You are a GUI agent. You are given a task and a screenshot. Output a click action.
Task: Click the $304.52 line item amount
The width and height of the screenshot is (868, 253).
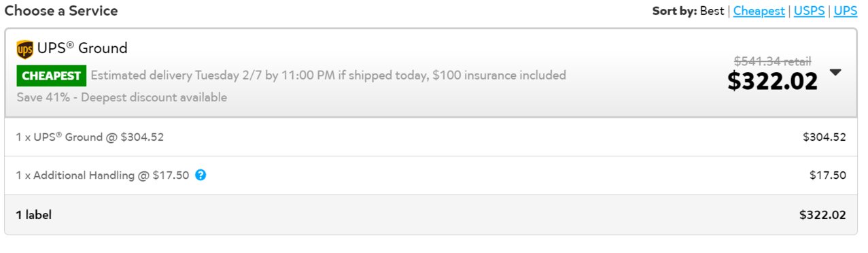coord(824,137)
